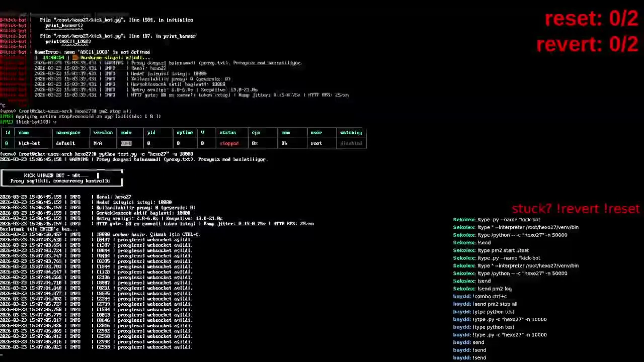Click the 'root' user cell
The width and height of the screenshot is (644, 362).
[316, 143]
